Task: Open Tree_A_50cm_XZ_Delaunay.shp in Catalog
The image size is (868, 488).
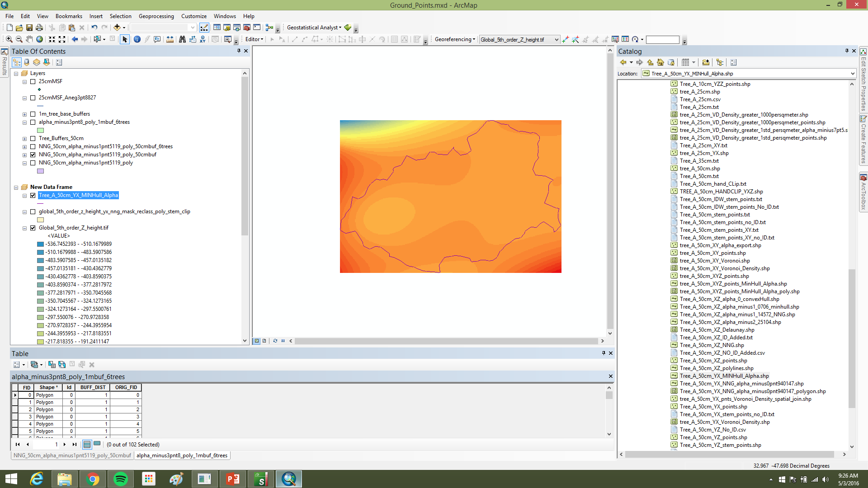Action: [717, 330]
